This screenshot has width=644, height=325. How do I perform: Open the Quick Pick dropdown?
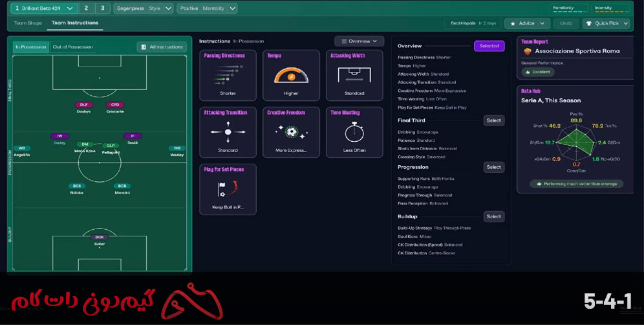[609, 23]
